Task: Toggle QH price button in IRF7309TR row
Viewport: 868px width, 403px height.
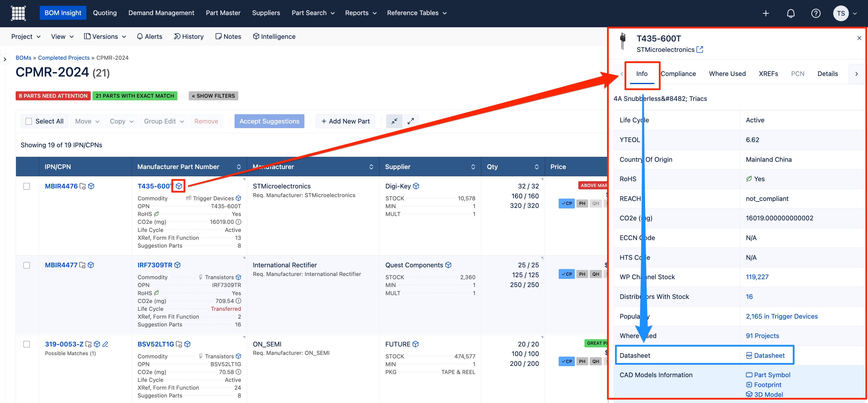Action: 596,274
